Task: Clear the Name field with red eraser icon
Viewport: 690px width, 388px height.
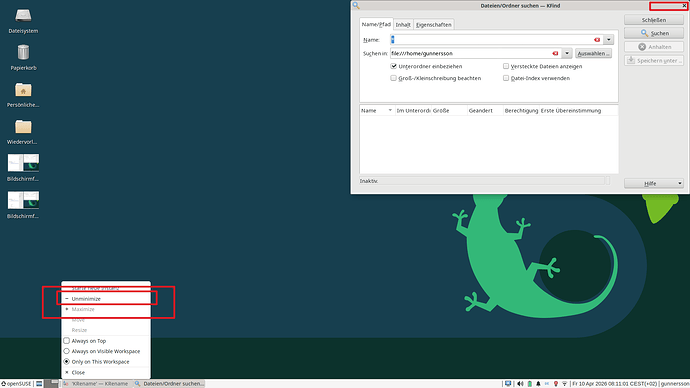Action: [x=597, y=40]
